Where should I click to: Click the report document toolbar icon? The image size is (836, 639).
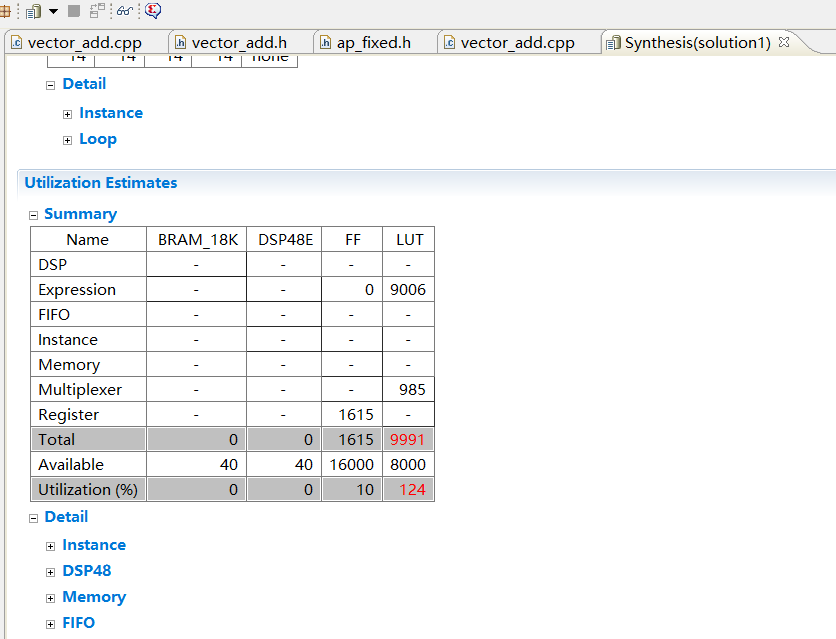(x=34, y=11)
